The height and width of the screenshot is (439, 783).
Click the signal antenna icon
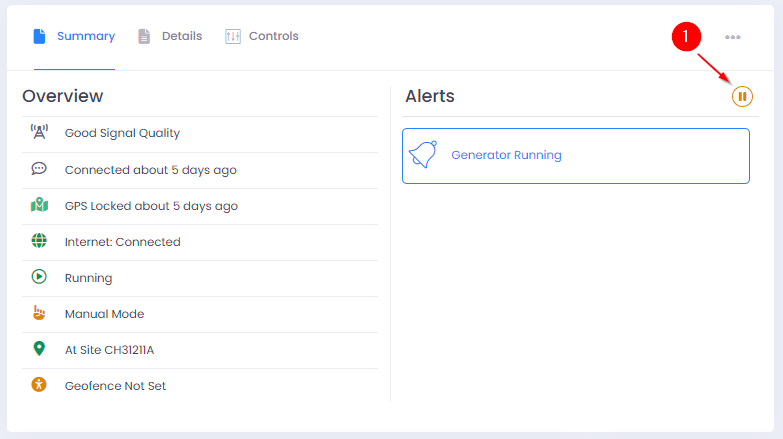[x=39, y=133]
